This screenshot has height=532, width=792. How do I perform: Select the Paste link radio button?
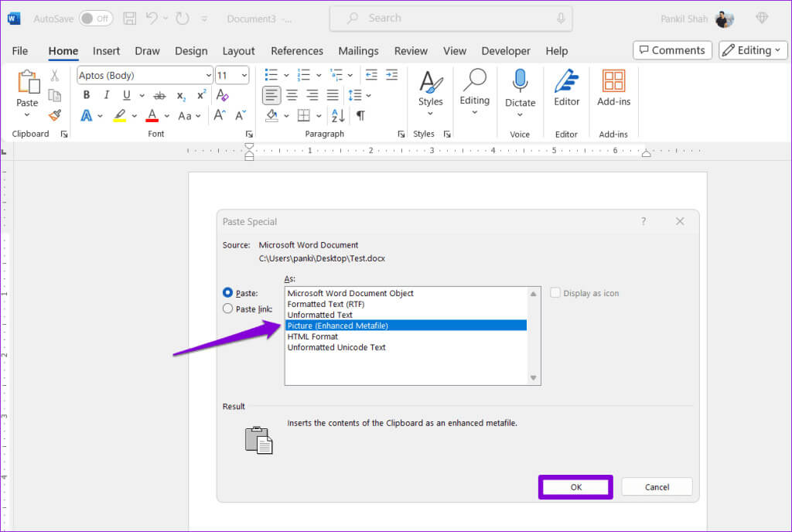[228, 309]
